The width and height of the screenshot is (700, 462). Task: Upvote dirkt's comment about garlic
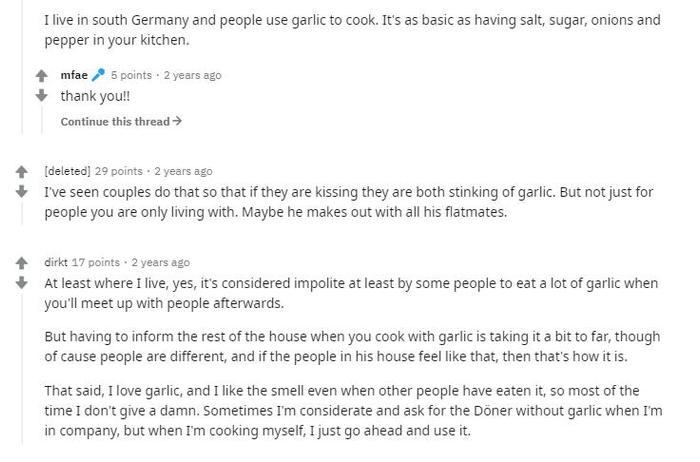[x=21, y=263]
